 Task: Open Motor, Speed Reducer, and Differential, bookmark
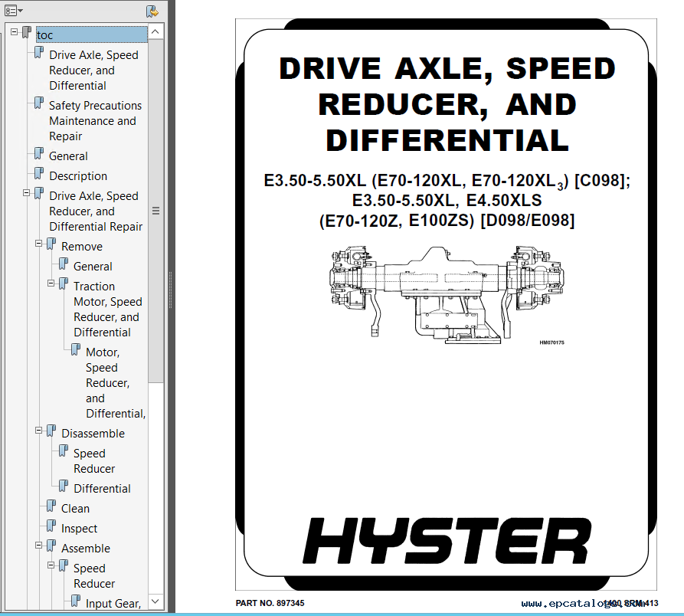pyautogui.click(x=116, y=382)
